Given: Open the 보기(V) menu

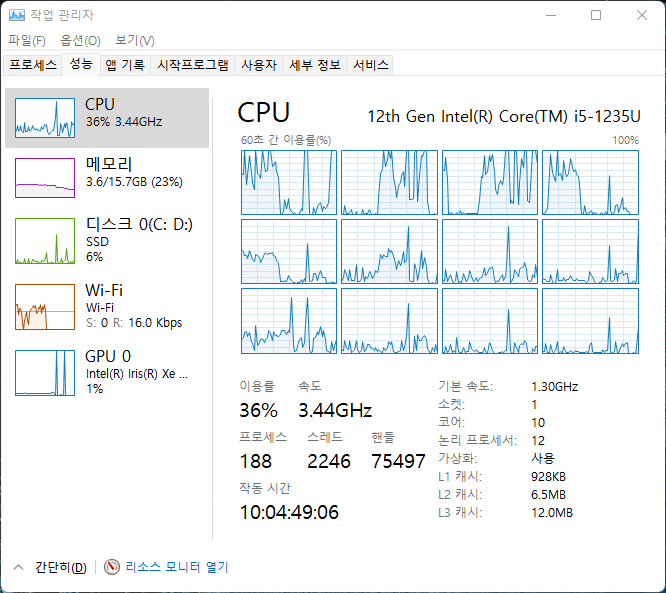Looking at the screenshot, I should pos(134,40).
